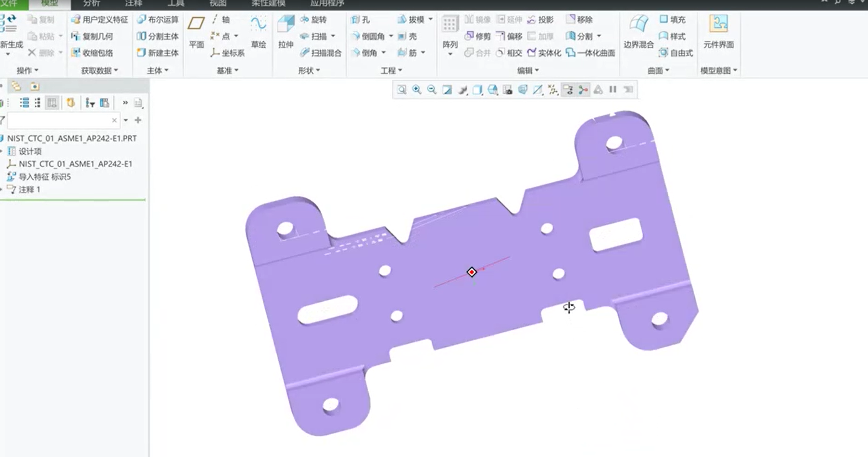Click the 布尔运算 boolean operations button
Image resolution: width=868 pixels, height=457 pixels.
158,19
